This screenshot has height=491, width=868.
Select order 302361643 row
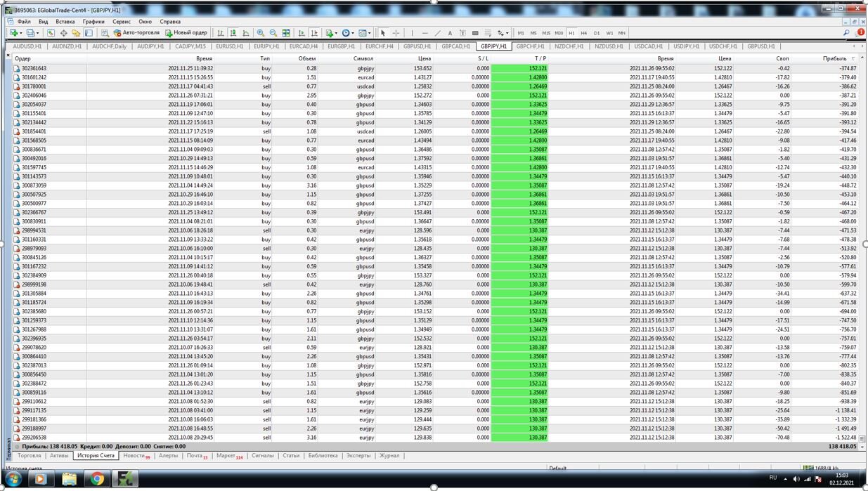pos(436,69)
